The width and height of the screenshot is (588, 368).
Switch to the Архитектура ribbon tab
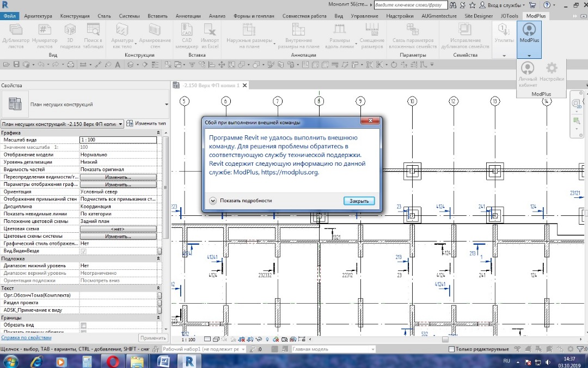click(x=38, y=16)
